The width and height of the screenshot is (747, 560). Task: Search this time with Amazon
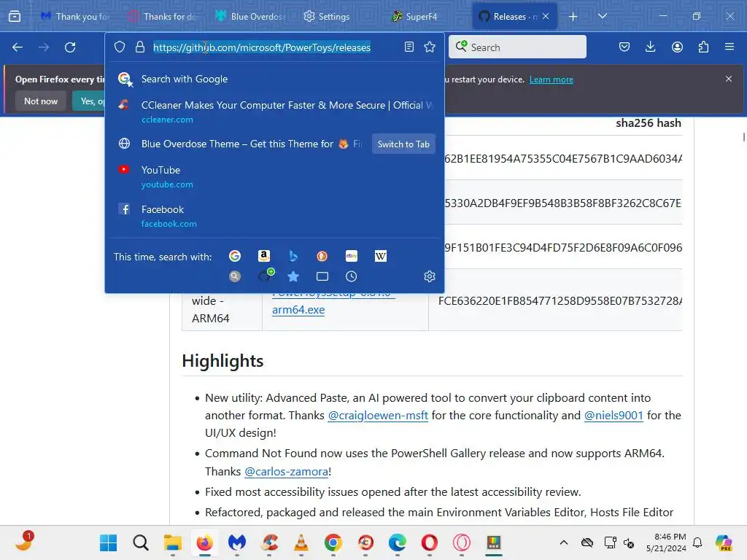point(264,256)
